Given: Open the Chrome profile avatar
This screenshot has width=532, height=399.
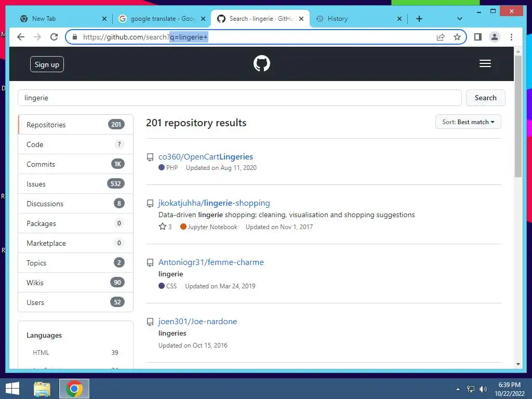Looking at the screenshot, I should click(x=495, y=37).
